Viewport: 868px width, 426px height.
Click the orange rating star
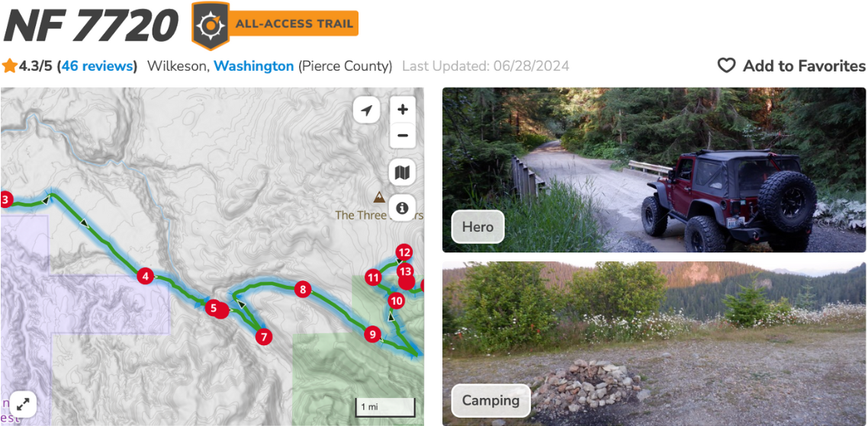(9, 66)
